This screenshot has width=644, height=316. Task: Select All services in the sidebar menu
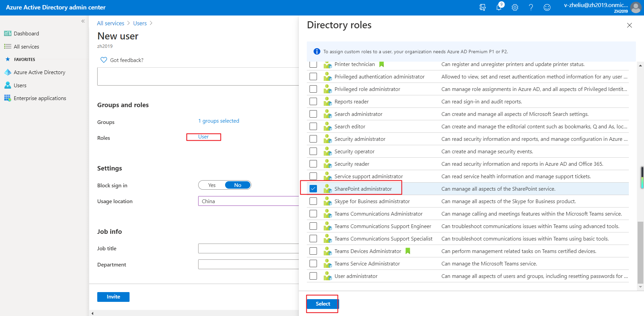[x=26, y=46]
